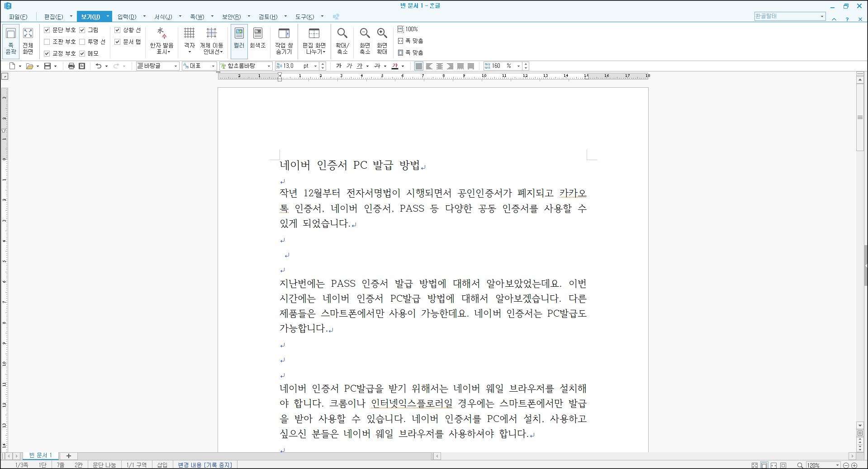Screen dimensions: 868x469
Task: Select the 컬러 color view mode
Action: point(239,41)
